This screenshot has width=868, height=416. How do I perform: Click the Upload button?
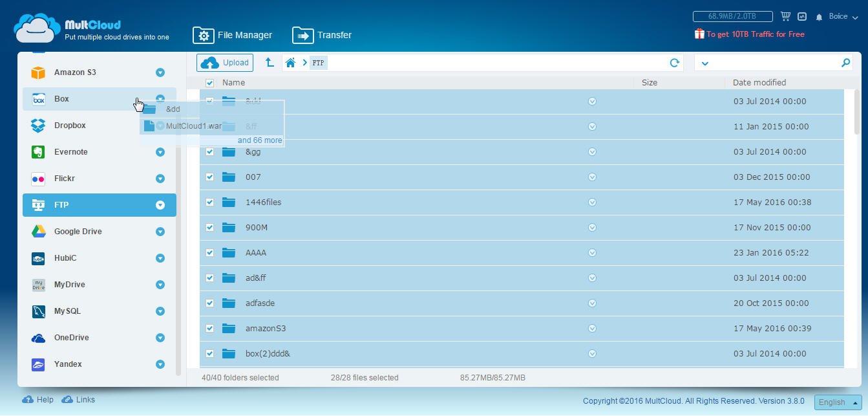[225, 63]
